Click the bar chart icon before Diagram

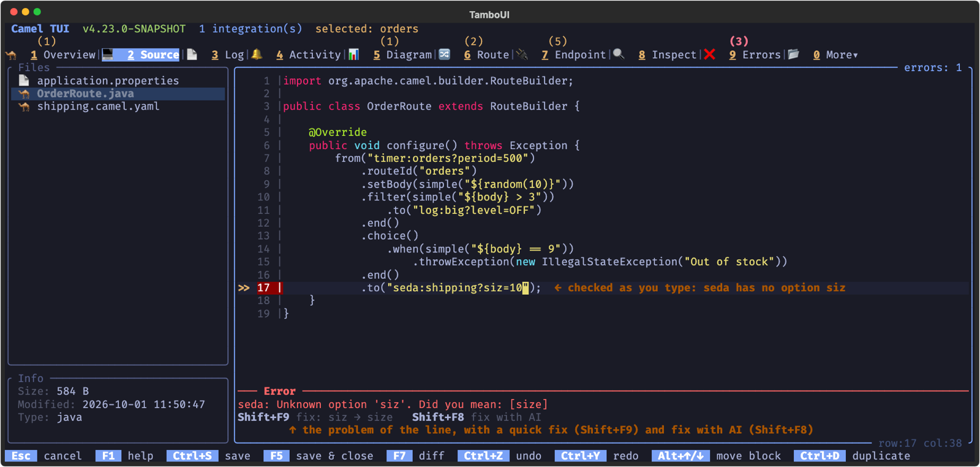[x=354, y=55]
